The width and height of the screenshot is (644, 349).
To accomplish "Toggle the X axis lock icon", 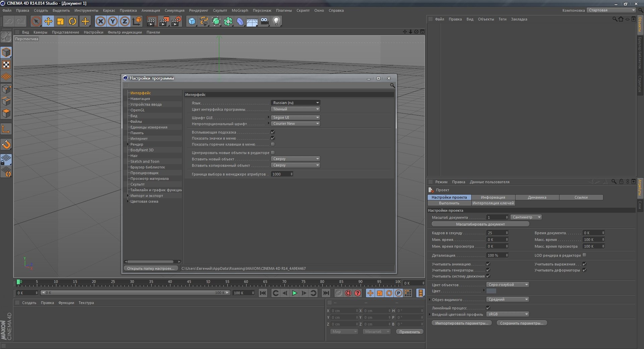I will (100, 21).
